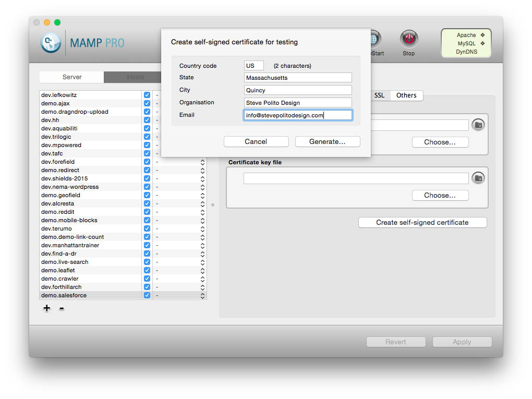Click the MAMP PRO logo icon

[51, 43]
